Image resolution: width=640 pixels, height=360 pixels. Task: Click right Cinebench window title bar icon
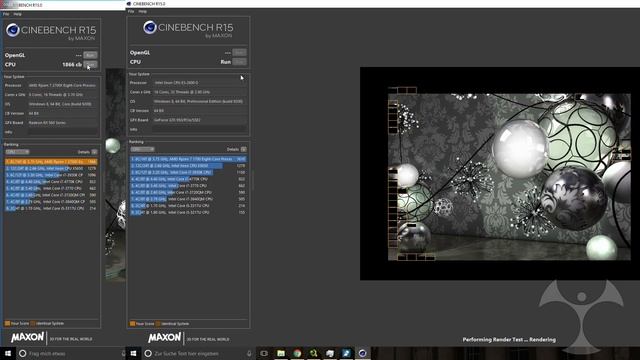click(129, 4)
